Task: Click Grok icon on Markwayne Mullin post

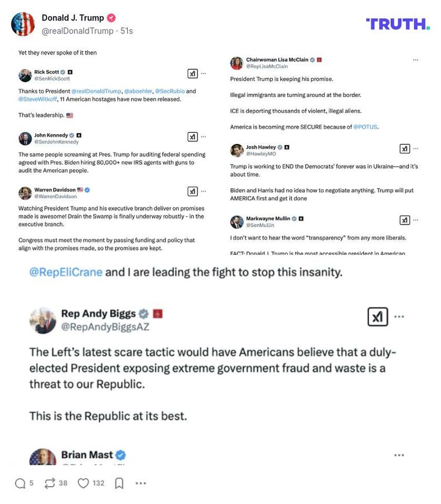Action: (404, 220)
